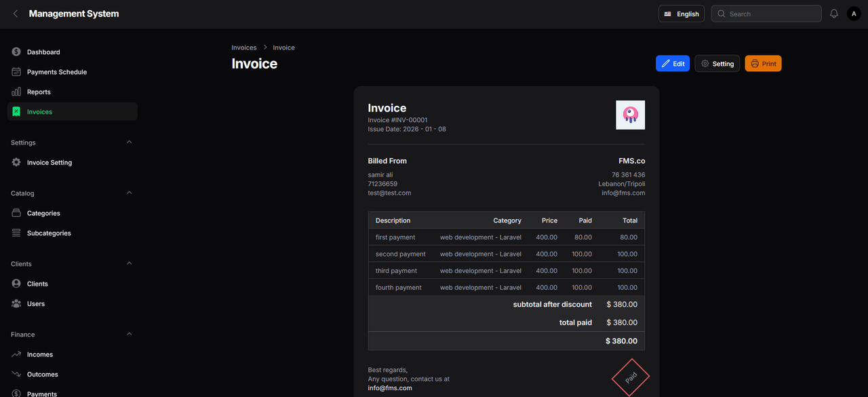Click the Reports bar chart icon
Image resolution: width=868 pixels, height=397 pixels.
(x=16, y=92)
